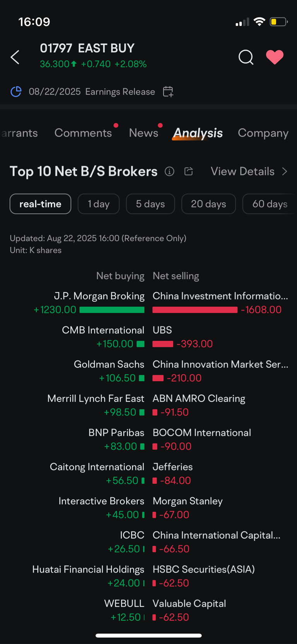This screenshot has width=297, height=644.
Task: Tap J.P. Morgan Broking green bar
Action: (112, 310)
